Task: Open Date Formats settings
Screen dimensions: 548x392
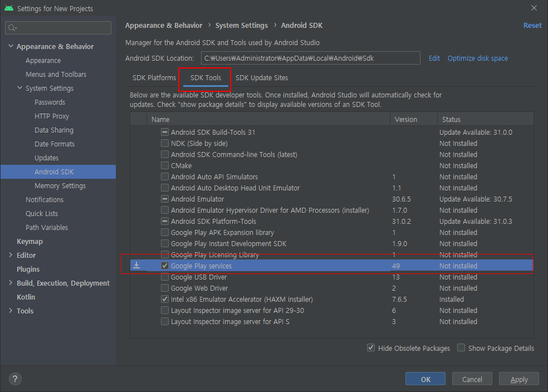Action: click(55, 144)
